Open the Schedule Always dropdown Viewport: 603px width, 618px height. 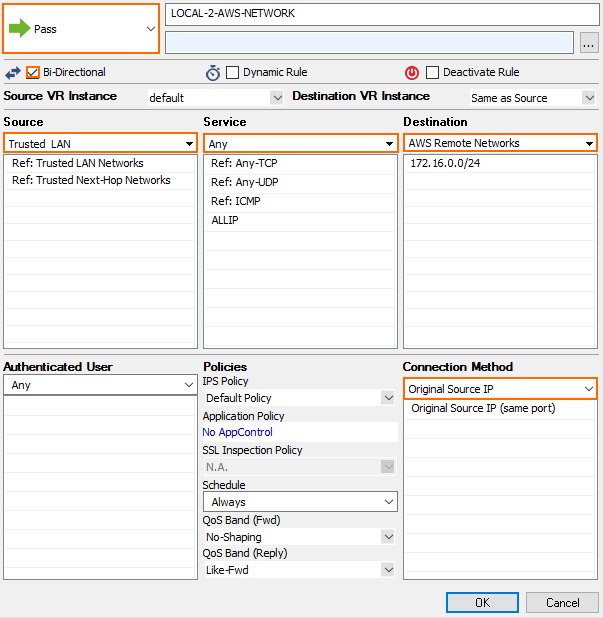pos(389,502)
